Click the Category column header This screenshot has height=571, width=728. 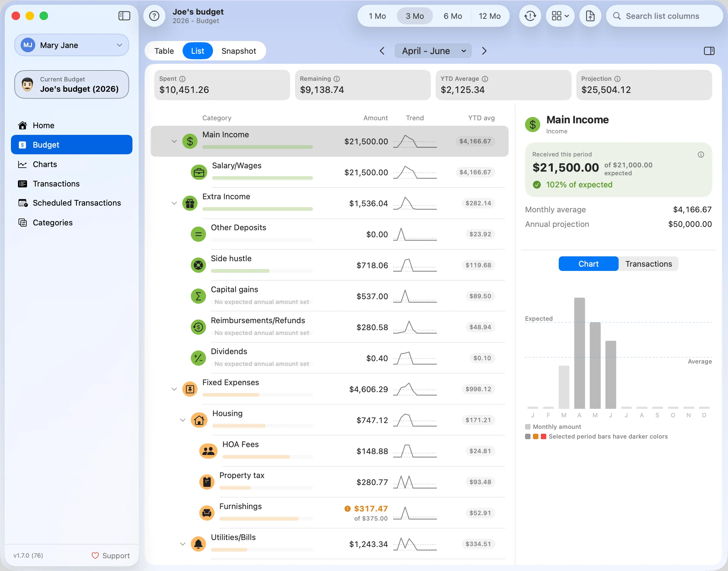click(x=217, y=118)
